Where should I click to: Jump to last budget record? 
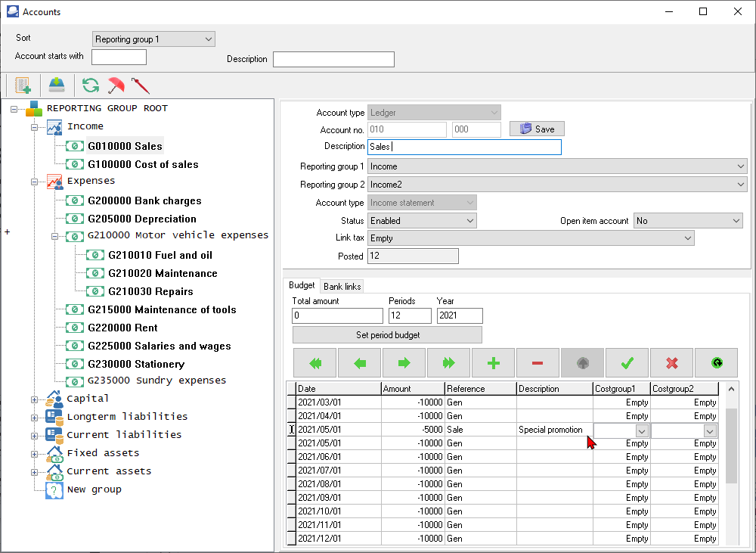coord(449,363)
